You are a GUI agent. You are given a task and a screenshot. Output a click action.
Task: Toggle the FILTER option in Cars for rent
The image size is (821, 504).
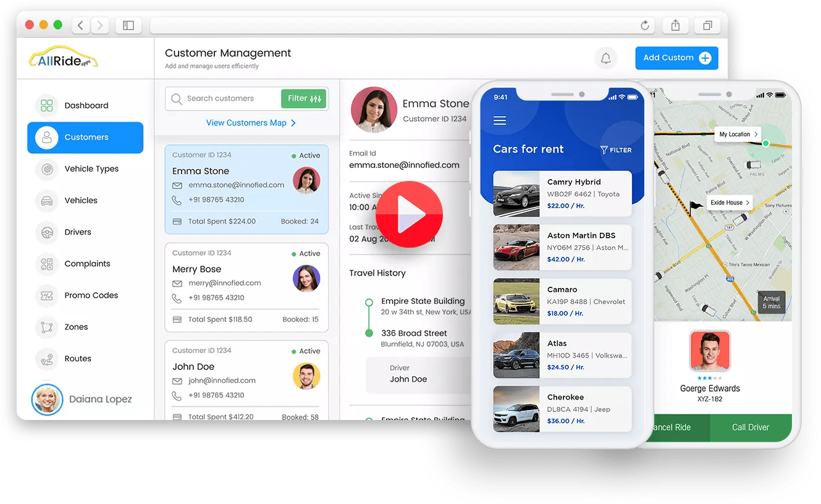click(616, 149)
